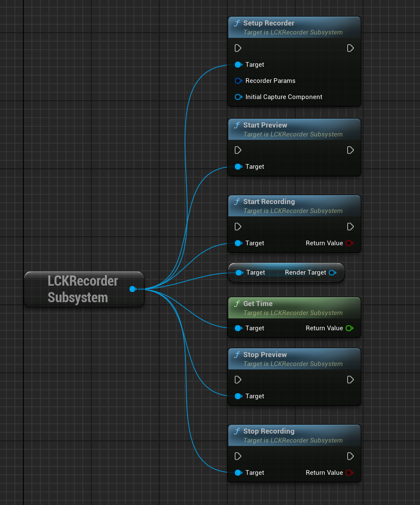Click Stop Preview output execution pin
Screen dimensions: 420x505
coord(350,380)
